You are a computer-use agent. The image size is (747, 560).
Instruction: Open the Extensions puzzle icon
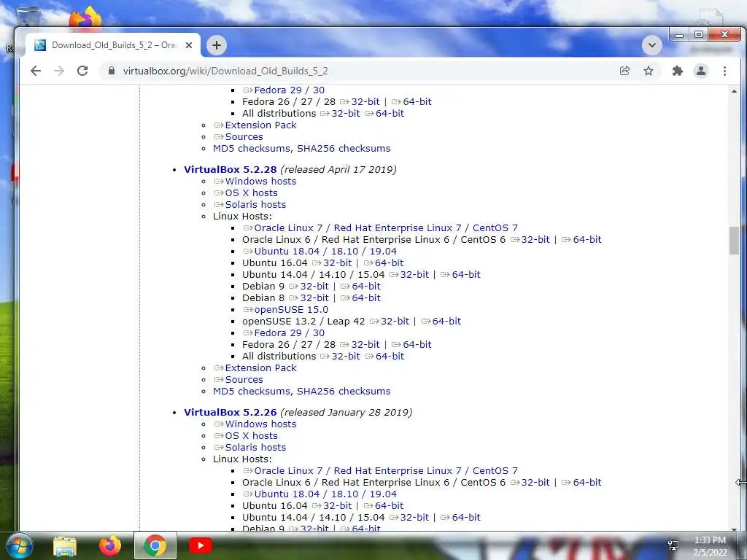pos(677,71)
